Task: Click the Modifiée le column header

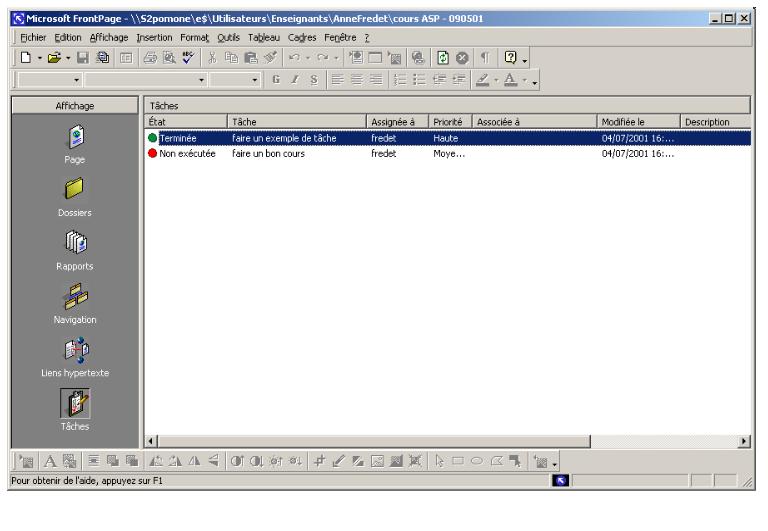Action: (638, 122)
